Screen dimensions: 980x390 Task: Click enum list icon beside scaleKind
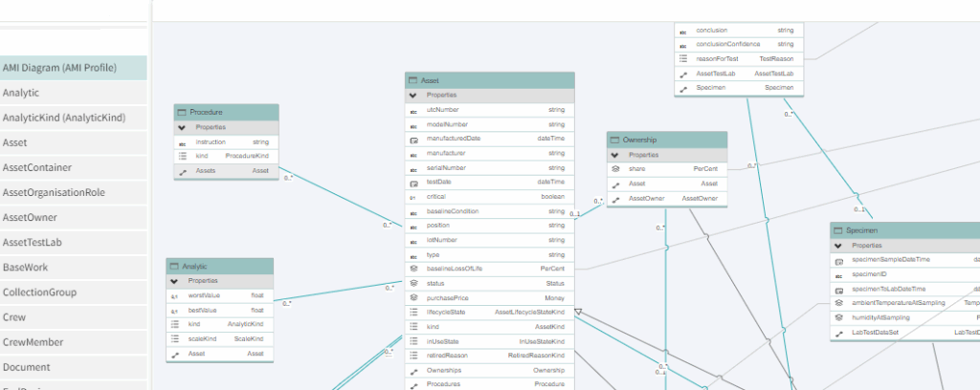tap(174, 339)
